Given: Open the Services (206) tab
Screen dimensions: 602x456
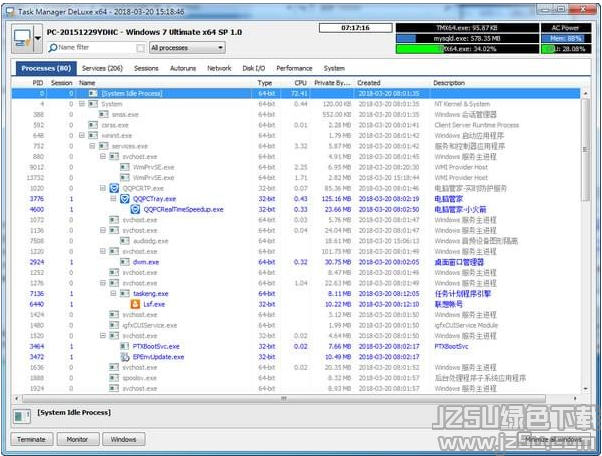Looking at the screenshot, I should pos(102,68).
